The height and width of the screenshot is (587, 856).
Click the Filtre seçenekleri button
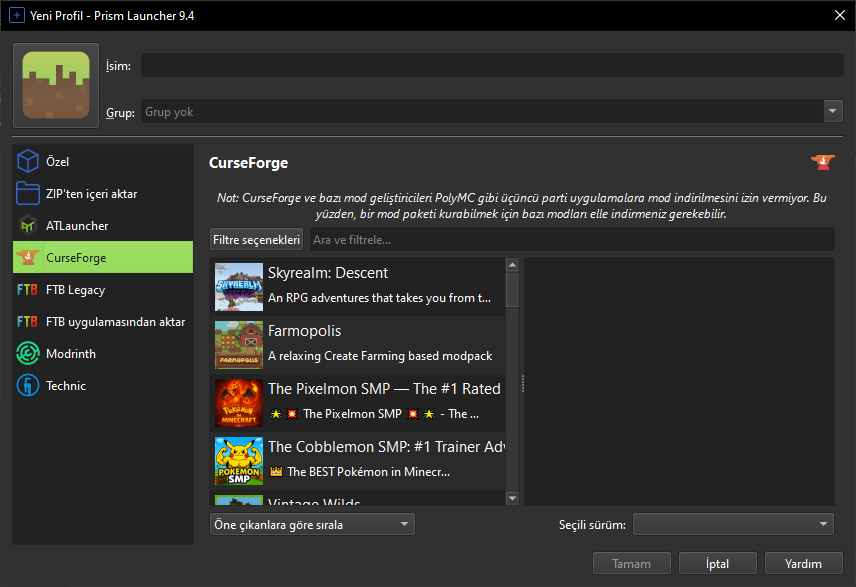click(256, 239)
